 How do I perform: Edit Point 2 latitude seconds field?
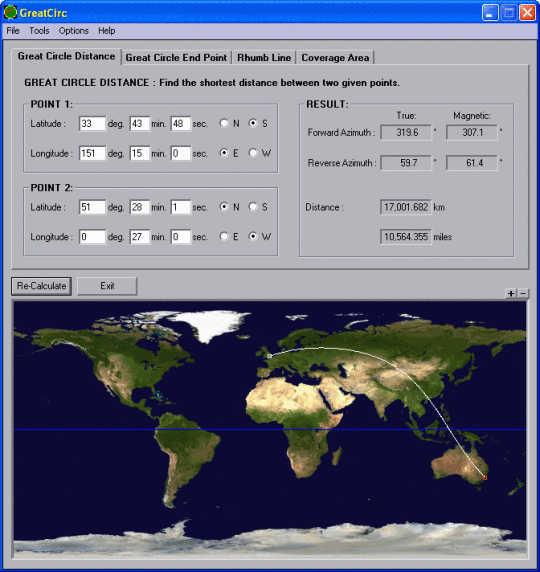(181, 207)
